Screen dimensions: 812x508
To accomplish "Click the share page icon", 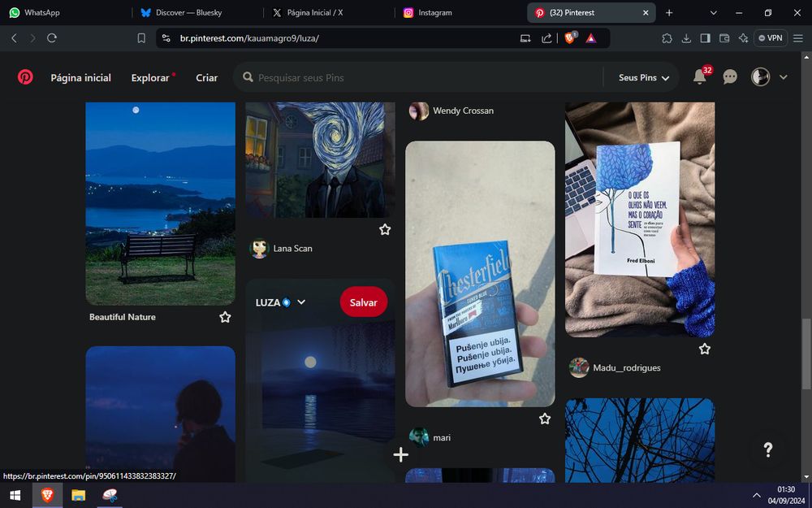I will click(x=546, y=38).
